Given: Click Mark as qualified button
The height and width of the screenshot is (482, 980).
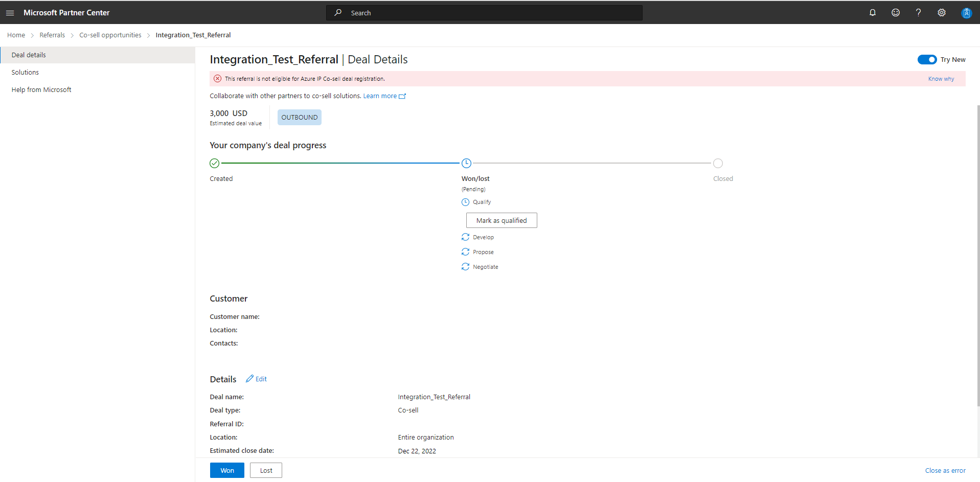Looking at the screenshot, I should tap(502, 220).
